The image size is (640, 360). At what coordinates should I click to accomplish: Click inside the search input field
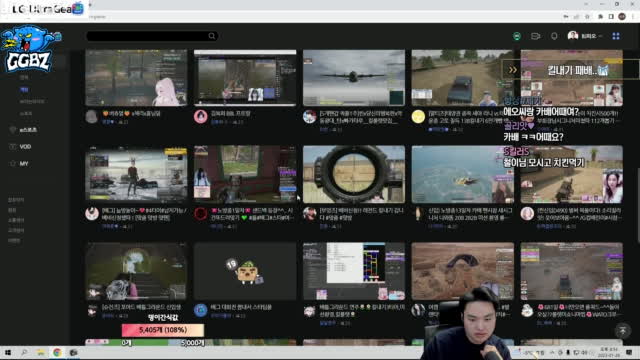147,36
